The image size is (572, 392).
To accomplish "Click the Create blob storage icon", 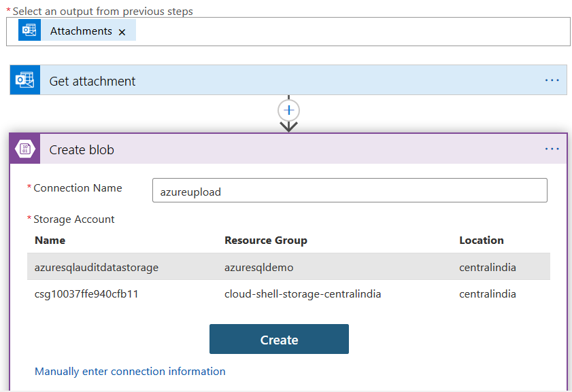I will [x=25, y=149].
